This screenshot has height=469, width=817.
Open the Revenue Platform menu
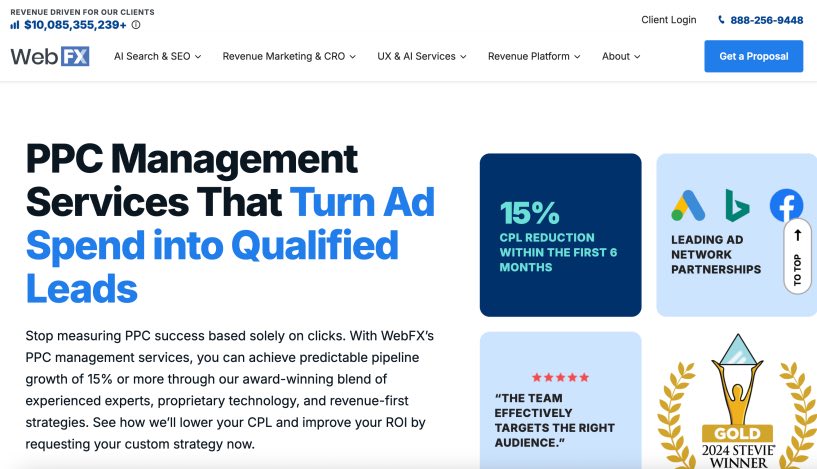pyautogui.click(x=534, y=56)
